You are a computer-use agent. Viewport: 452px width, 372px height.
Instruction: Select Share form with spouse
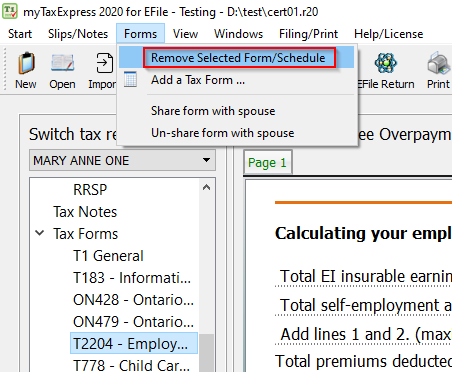tap(213, 111)
